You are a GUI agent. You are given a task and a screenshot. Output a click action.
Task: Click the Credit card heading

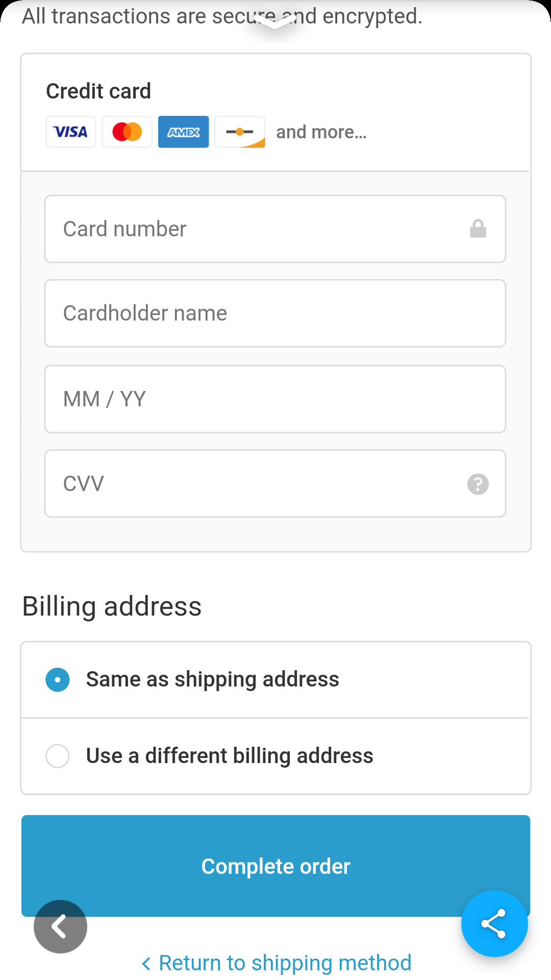98,91
